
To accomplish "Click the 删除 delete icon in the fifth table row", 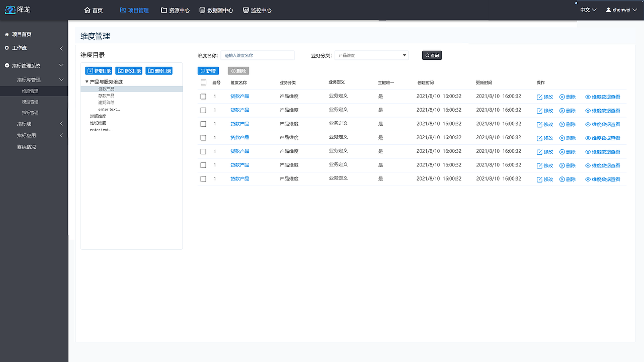I will pyautogui.click(x=562, y=151).
